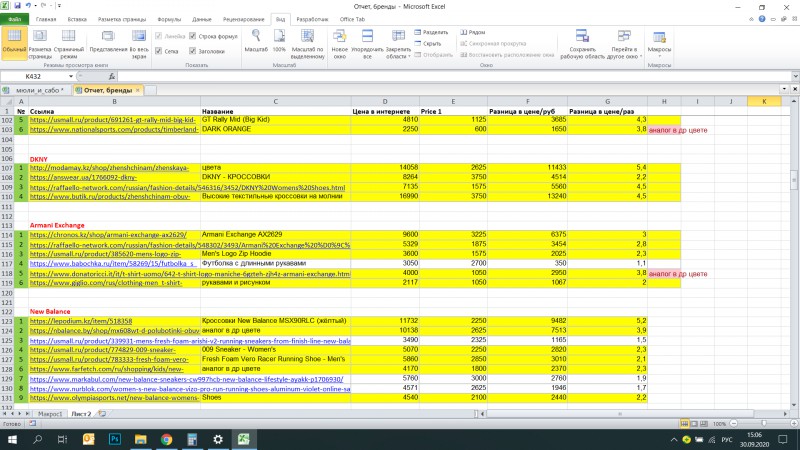The image size is (800, 450).
Task: Open the Office Tab ribbon tab
Action: click(x=352, y=19)
